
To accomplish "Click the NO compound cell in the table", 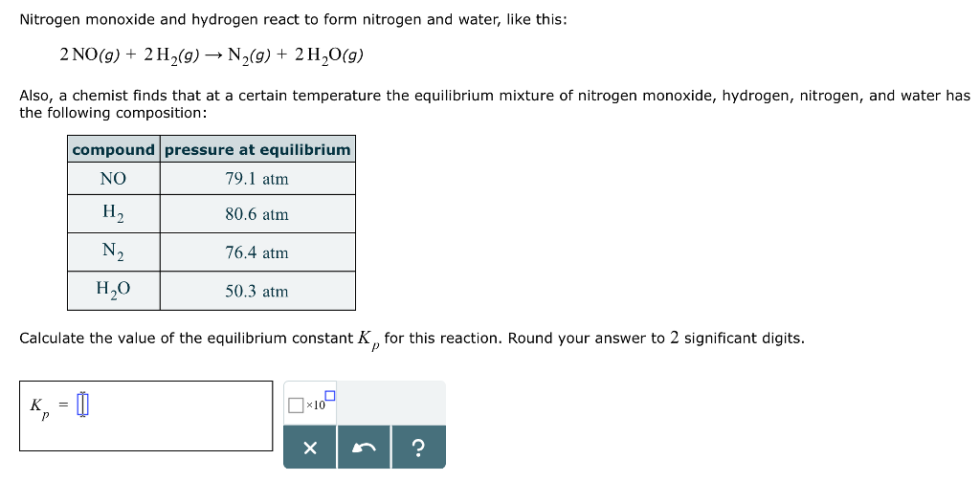I will [113, 179].
